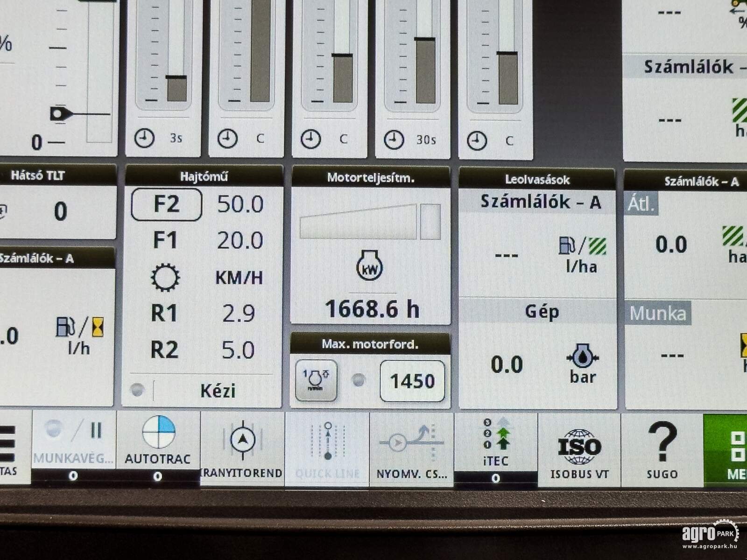Image resolution: width=747 pixels, height=560 pixels.
Task: Select the R2 5.0 speed value
Action: 238,350
